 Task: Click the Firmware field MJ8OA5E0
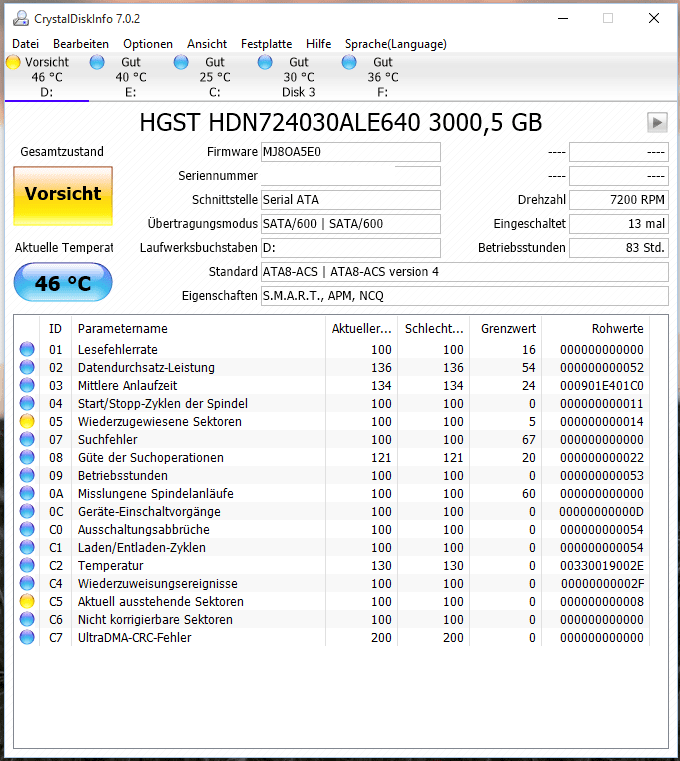tap(351, 152)
